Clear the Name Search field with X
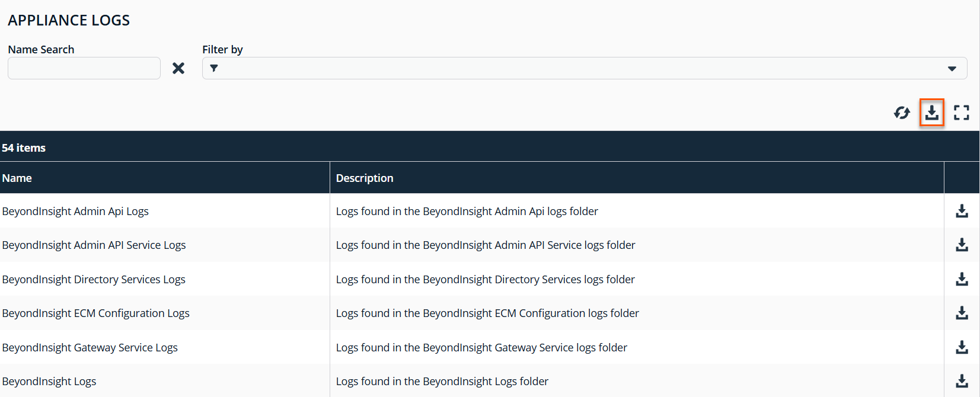 pos(178,68)
